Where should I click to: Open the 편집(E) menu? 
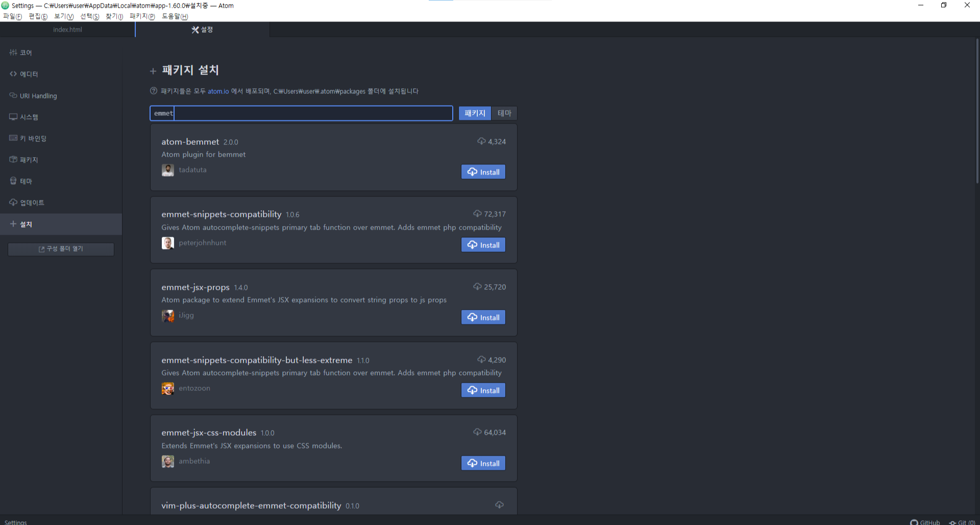pos(38,16)
